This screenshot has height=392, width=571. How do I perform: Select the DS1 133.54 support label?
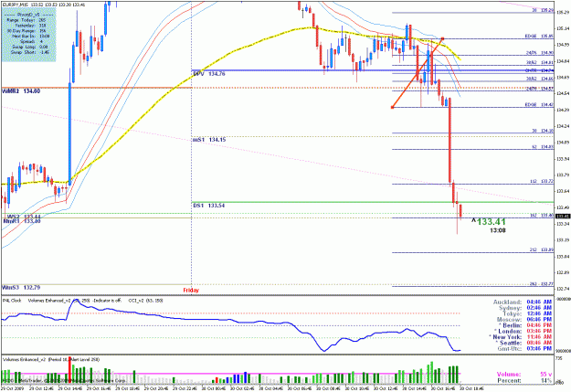(x=208, y=206)
